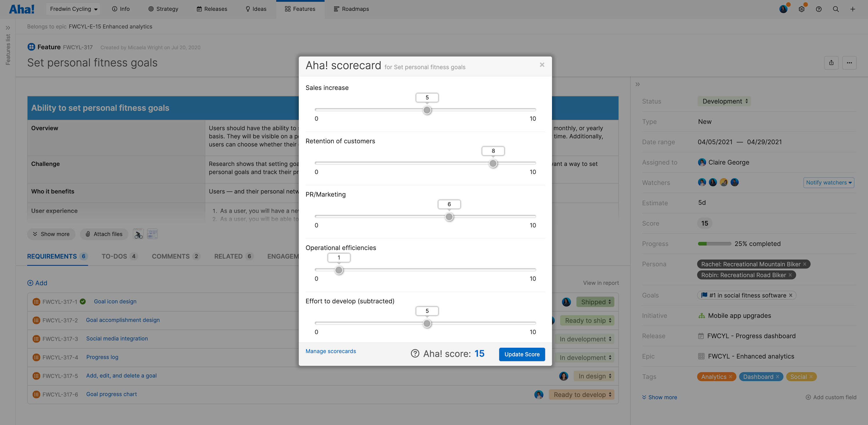Click requirement icon for FWCYL-317-1
The image size is (868, 425).
point(36,302)
